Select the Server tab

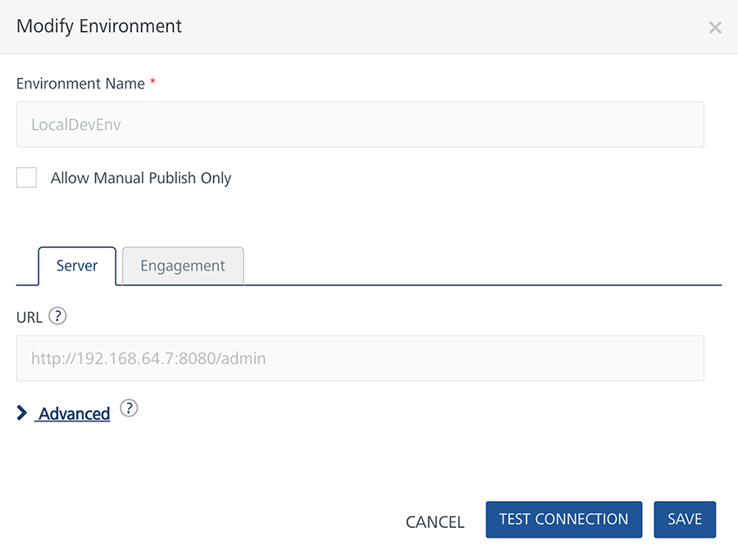[77, 266]
